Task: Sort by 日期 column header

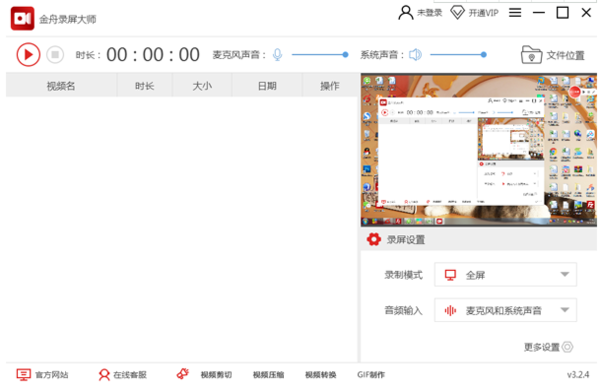Action: (267, 86)
